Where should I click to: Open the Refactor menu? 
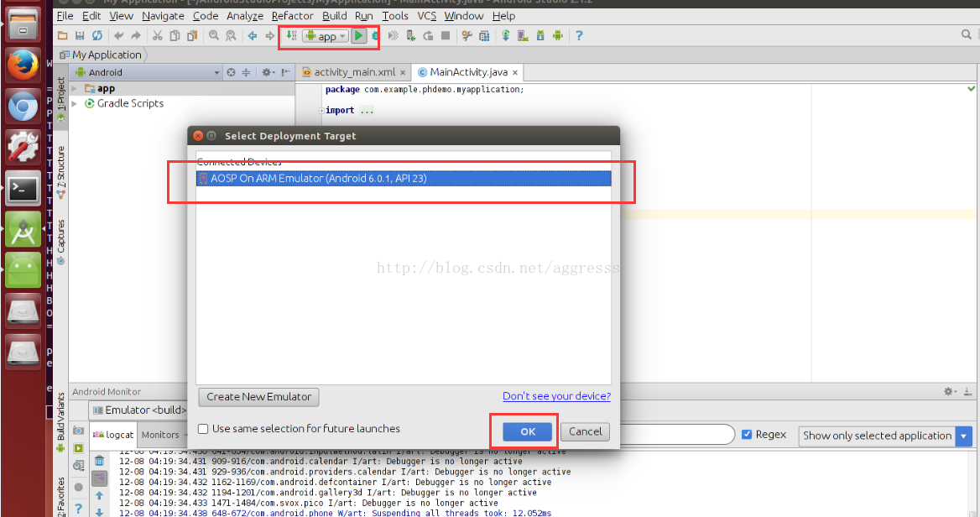point(293,16)
